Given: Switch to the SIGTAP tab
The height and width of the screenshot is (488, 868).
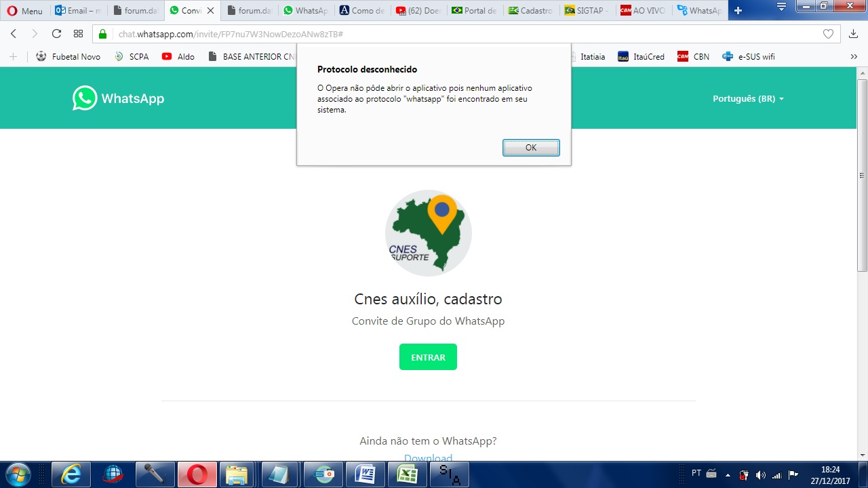Looking at the screenshot, I should pos(587,11).
